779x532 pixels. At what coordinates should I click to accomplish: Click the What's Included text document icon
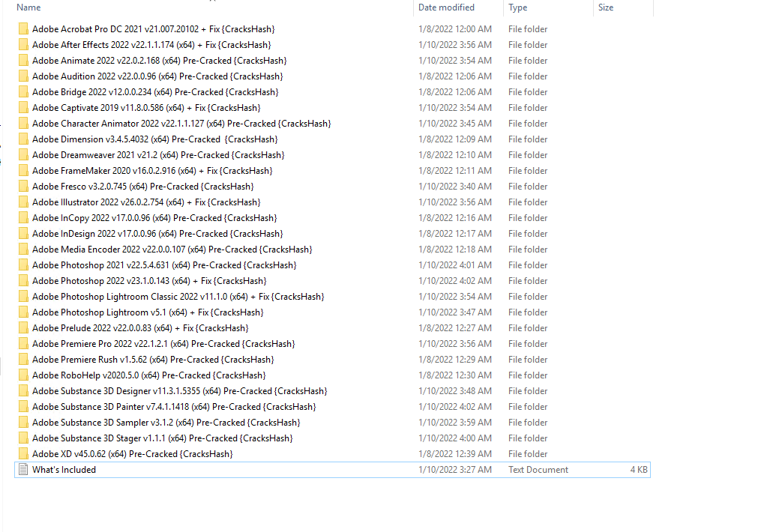tap(23, 469)
